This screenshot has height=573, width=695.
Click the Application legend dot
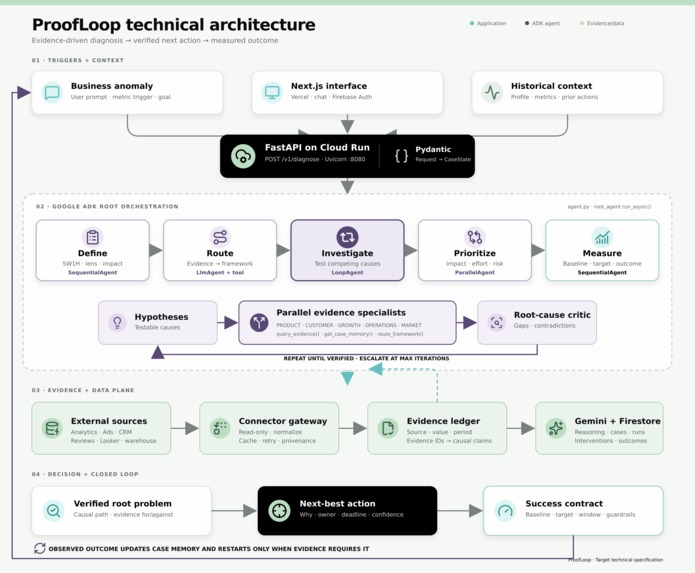click(x=472, y=23)
